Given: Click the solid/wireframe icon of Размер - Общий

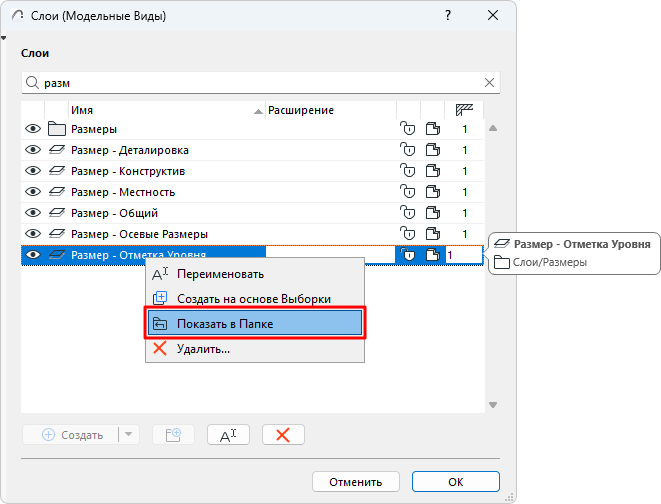Looking at the screenshot, I should click(433, 213).
